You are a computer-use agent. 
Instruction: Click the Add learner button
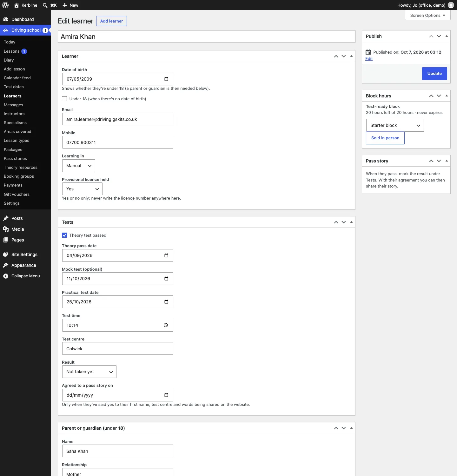(111, 21)
